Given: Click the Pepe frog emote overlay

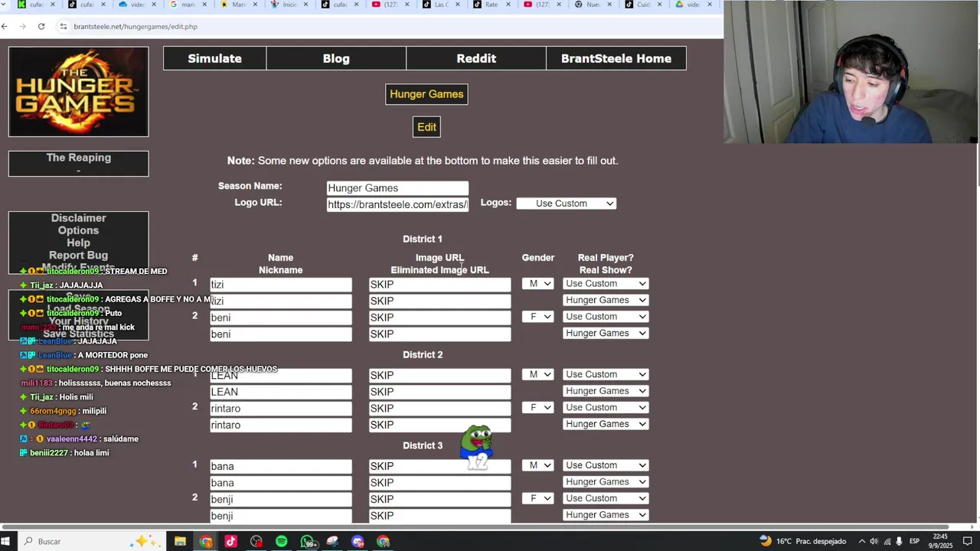Looking at the screenshot, I should [477, 446].
